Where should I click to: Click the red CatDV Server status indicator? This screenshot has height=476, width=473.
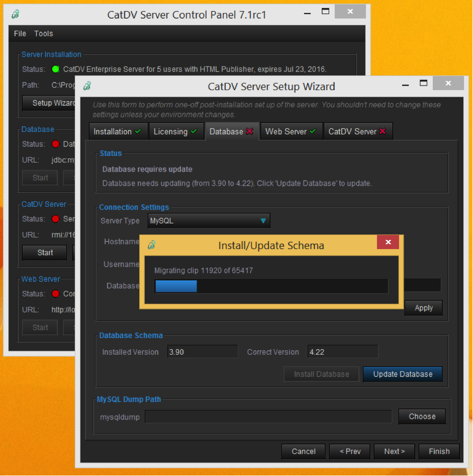pyautogui.click(x=55, y=219)
